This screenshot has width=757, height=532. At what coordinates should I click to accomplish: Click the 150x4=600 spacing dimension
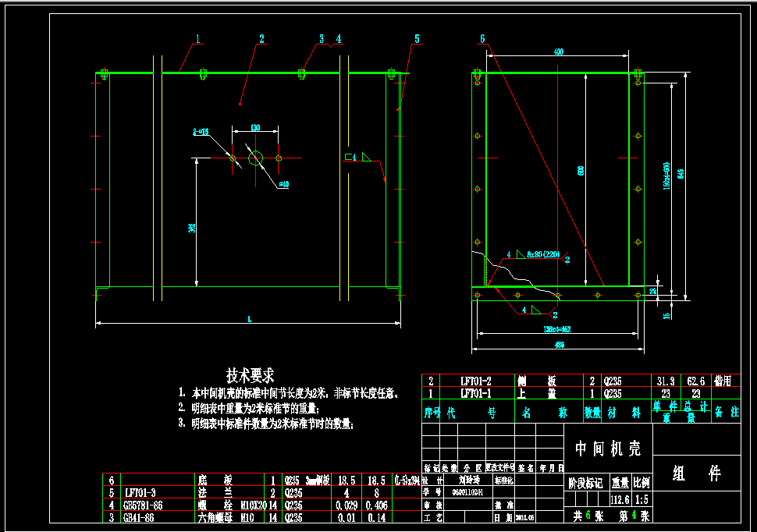click(x=666, y=176)
